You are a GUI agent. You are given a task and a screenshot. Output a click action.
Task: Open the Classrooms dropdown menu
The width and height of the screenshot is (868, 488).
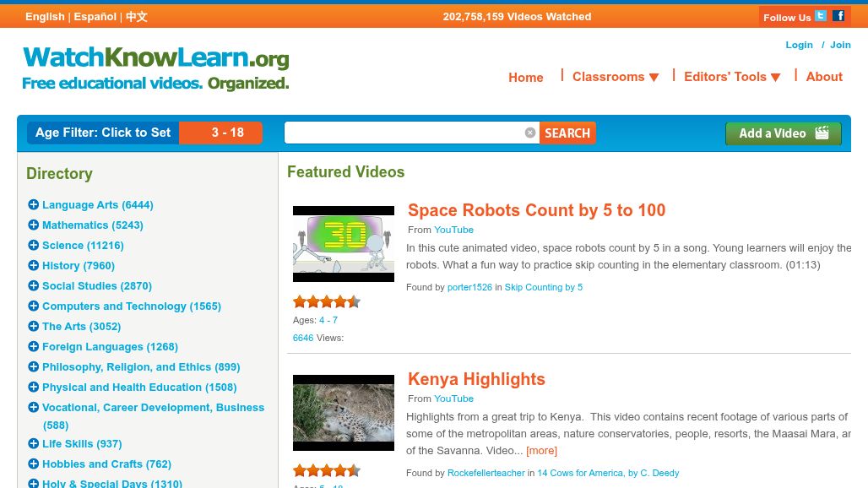click(615, 77)
